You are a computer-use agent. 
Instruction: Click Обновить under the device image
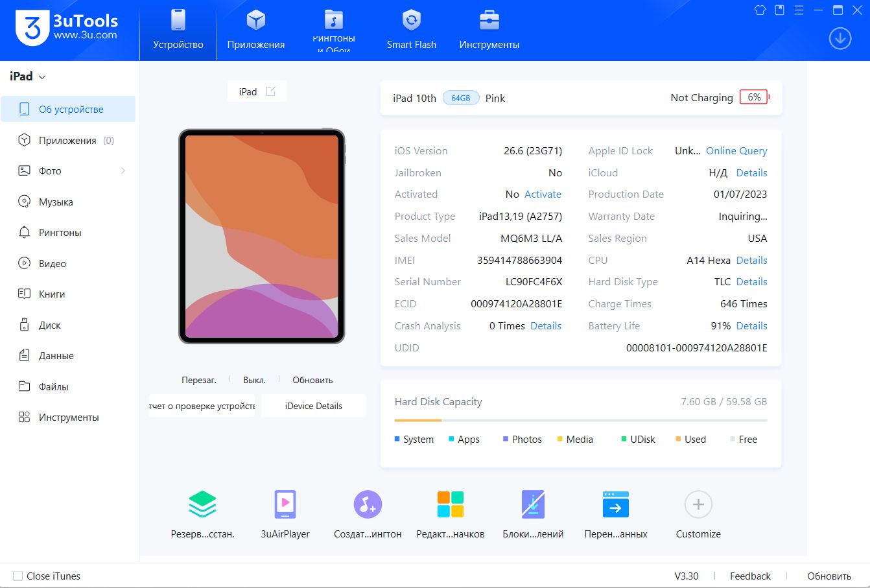point(312,380)
